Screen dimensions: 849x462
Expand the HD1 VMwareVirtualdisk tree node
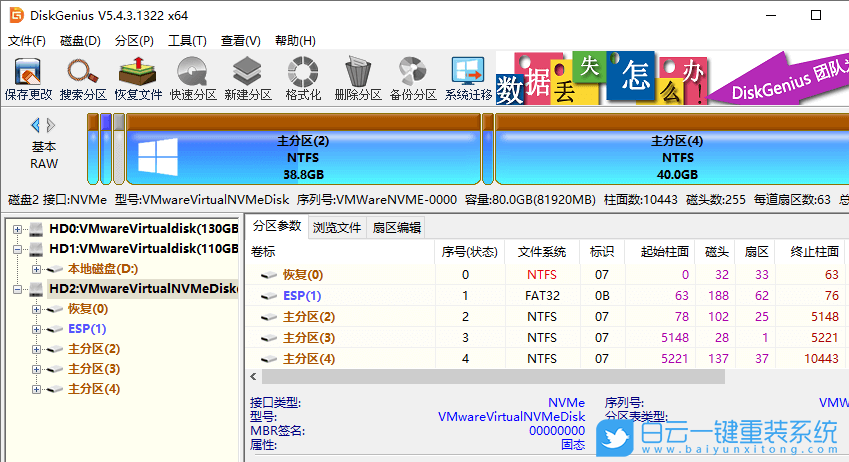17,249
